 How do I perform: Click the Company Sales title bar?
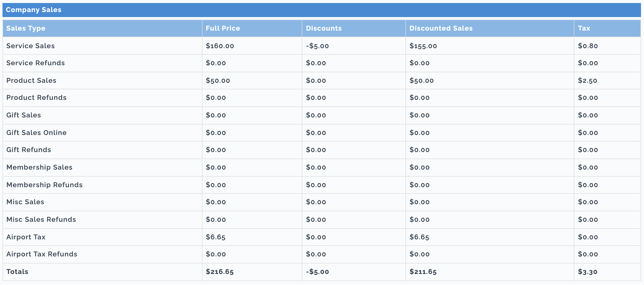tap(322, 10)
